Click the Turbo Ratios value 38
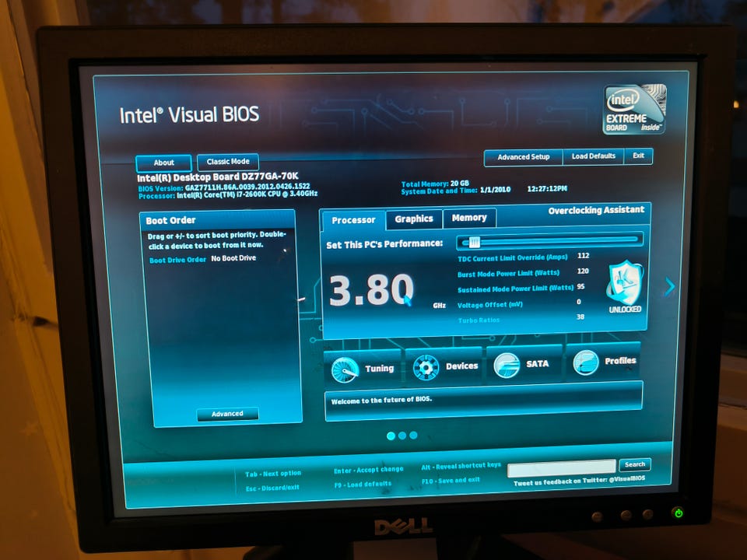Viewport: 747px width, 560px height. click(580, 317)
